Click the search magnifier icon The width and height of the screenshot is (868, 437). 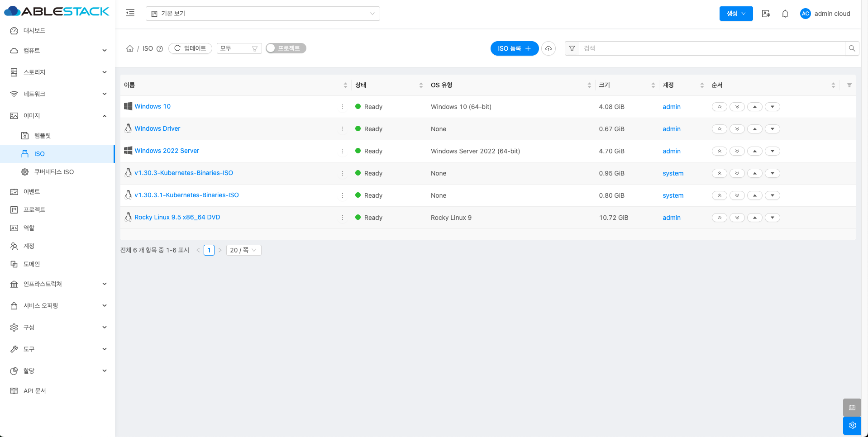(852, 48)
